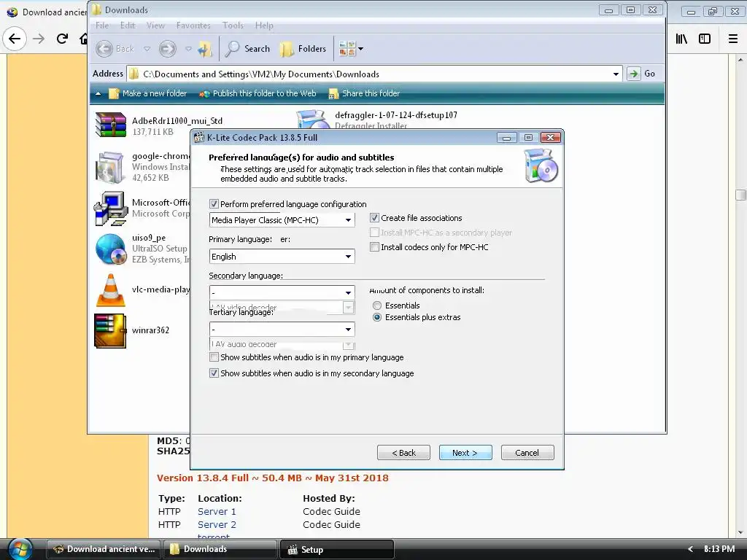The width and height of the screenshot is (747, 560).
Task: Select the defraggler installer icon
Action: [x=312, y=119]
